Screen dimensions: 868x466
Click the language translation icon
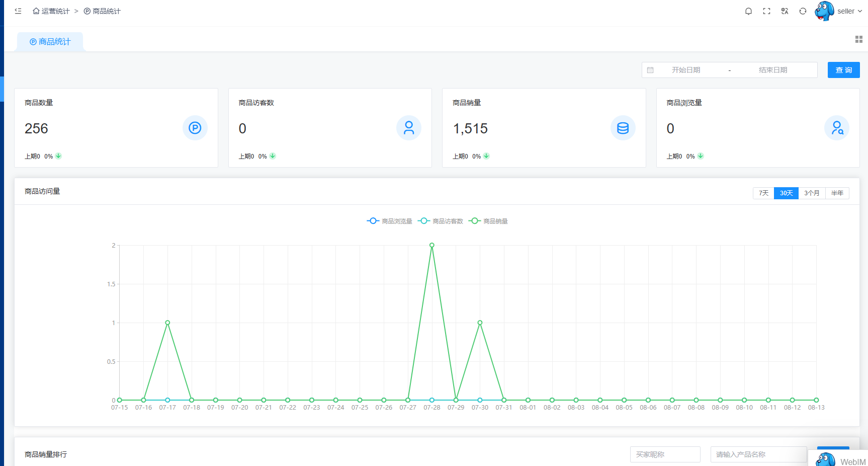(785, 11)
